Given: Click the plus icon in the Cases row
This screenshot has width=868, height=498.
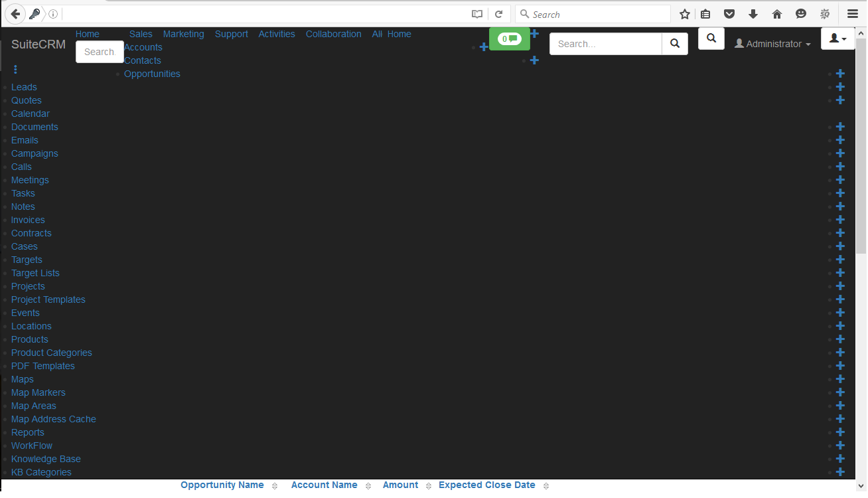Looking at the screenshot, I should tap(840, 246).
